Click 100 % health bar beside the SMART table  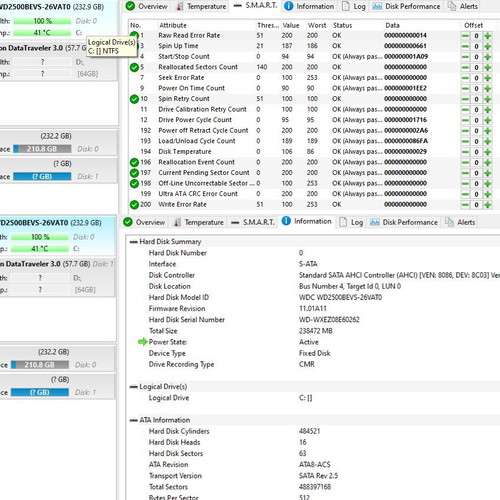(42, 21)
